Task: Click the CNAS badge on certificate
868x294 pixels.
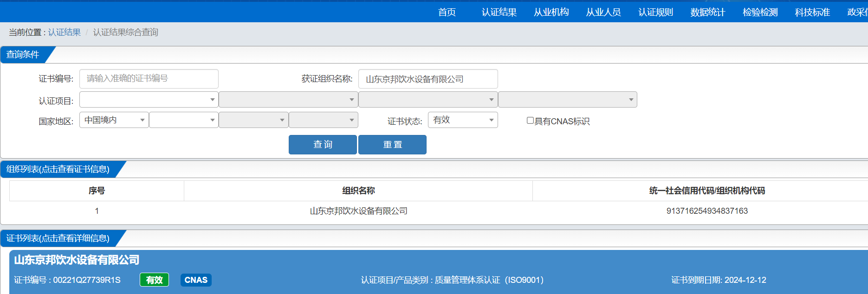Action: (x=196, y=280)
